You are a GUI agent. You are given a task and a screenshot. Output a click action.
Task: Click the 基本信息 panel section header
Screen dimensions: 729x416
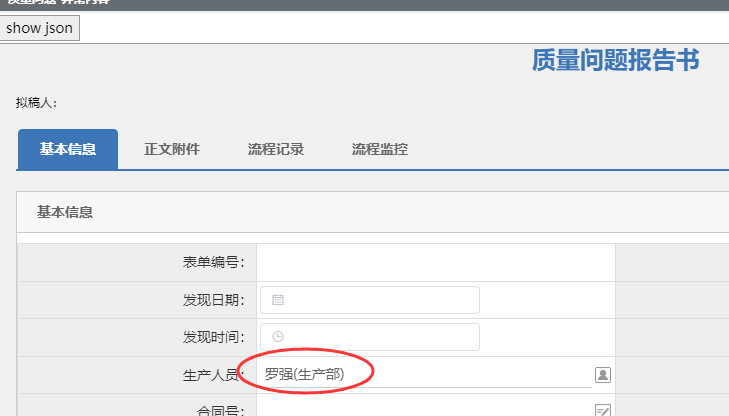click(x=66, y=212)
